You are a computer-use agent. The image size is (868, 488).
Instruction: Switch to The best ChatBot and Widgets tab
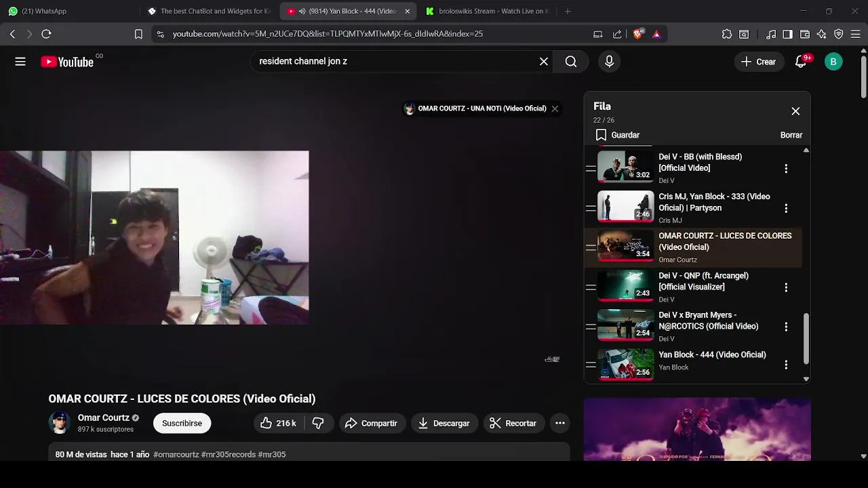click(210, 11)
